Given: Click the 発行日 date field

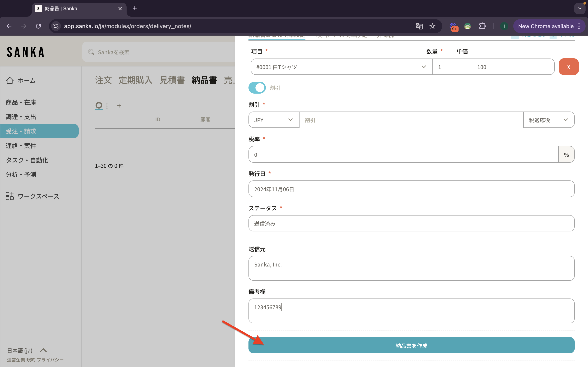Looking at the screenshot, I should (x=411, y=189).
